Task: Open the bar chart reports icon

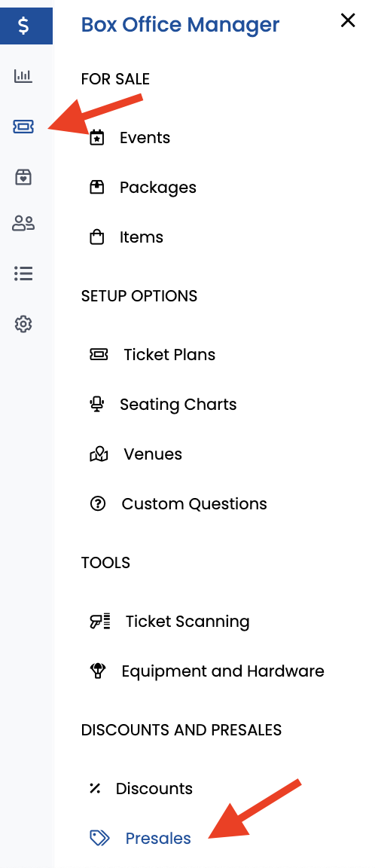Action: click(23, 76)
